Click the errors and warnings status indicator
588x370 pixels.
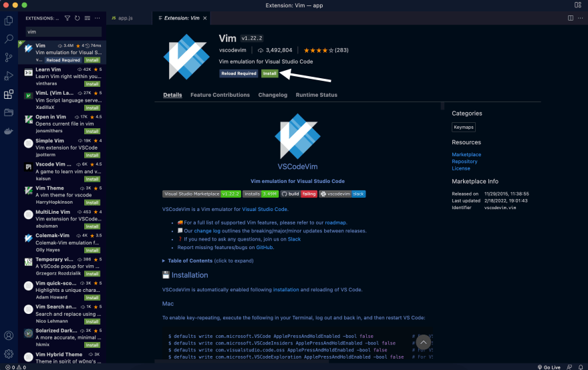[x=16, y=367]
